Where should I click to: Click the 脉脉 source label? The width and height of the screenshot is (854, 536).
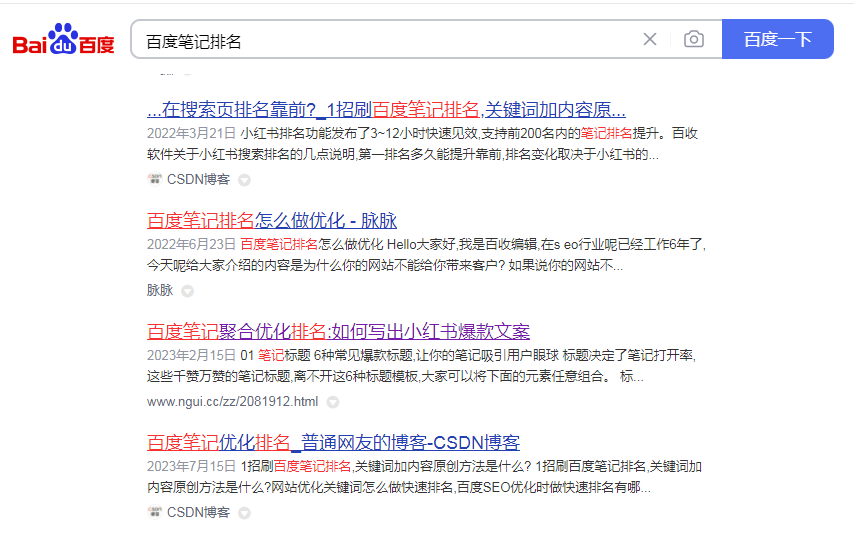(160, 290)
